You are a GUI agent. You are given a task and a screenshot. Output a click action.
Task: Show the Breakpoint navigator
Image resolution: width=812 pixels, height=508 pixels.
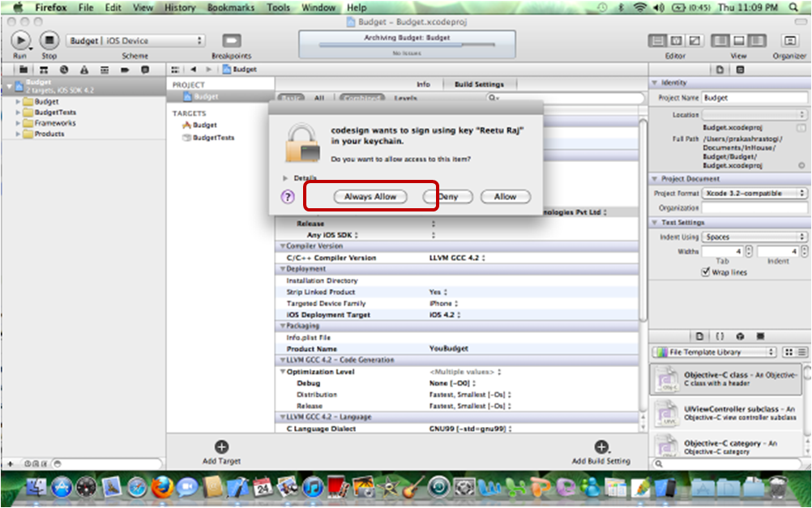[x=125, y=70]
